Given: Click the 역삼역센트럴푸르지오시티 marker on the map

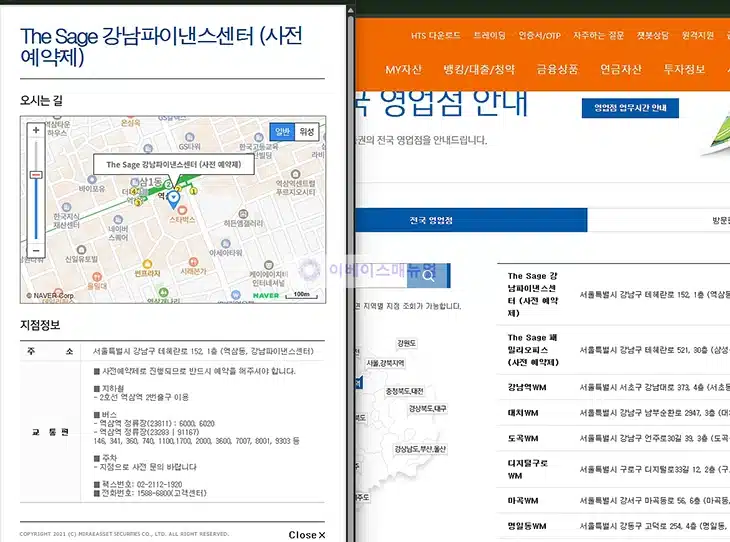Looking at the screenshot, I should coord(295,174).
